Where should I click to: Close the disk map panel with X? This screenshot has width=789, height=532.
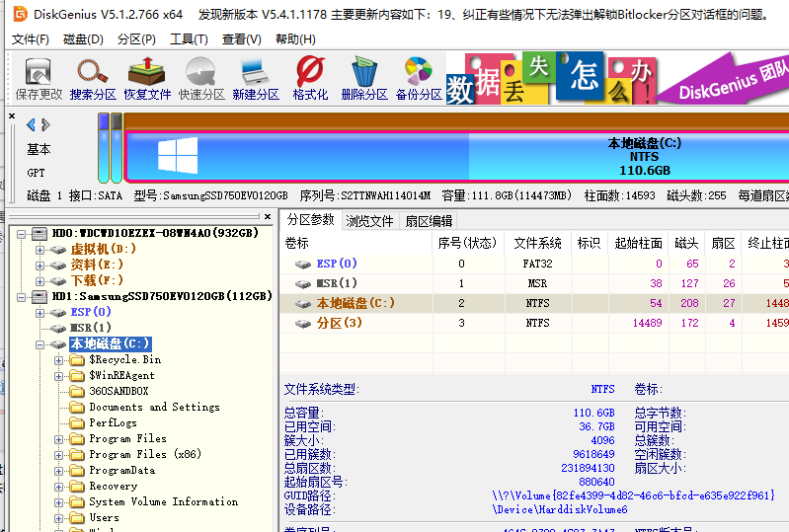[12, 116]
